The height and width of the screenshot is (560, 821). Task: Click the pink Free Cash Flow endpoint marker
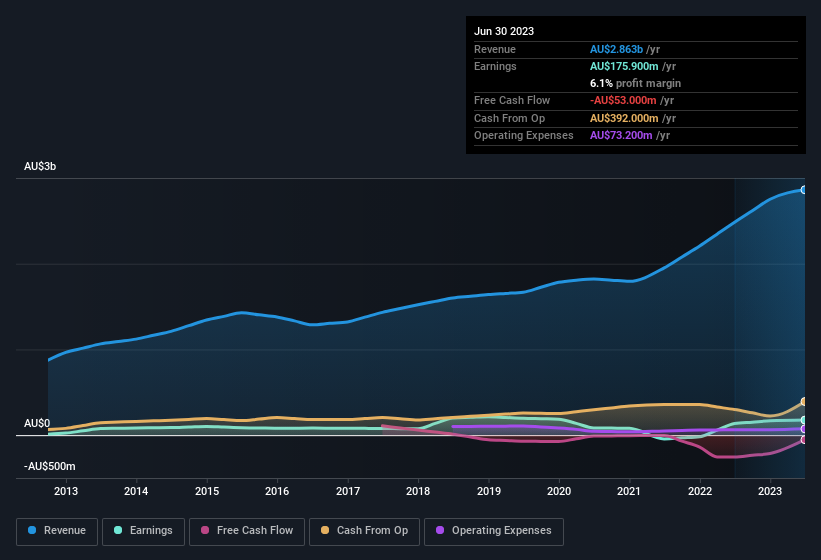(x=804, y=440)
